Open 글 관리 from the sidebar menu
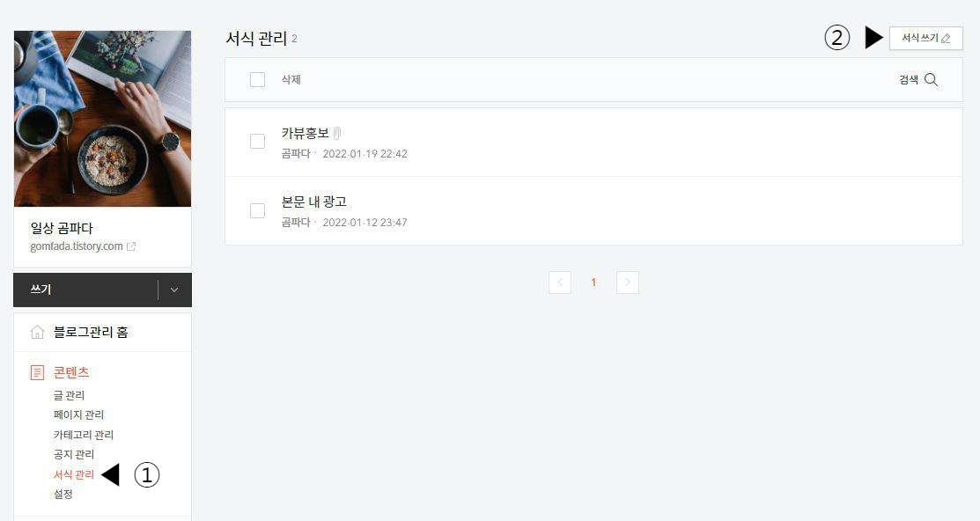Screen dimensions: 980x521 click(69, 395)
